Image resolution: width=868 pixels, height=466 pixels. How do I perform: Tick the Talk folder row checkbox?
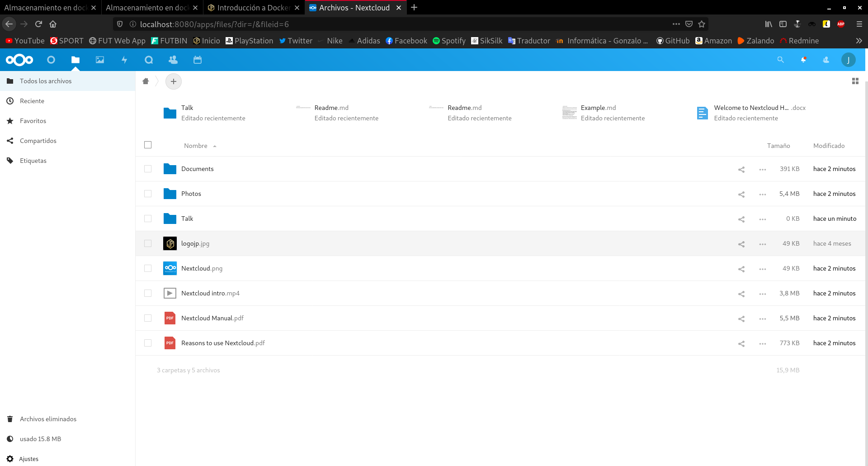click(148, 219)
